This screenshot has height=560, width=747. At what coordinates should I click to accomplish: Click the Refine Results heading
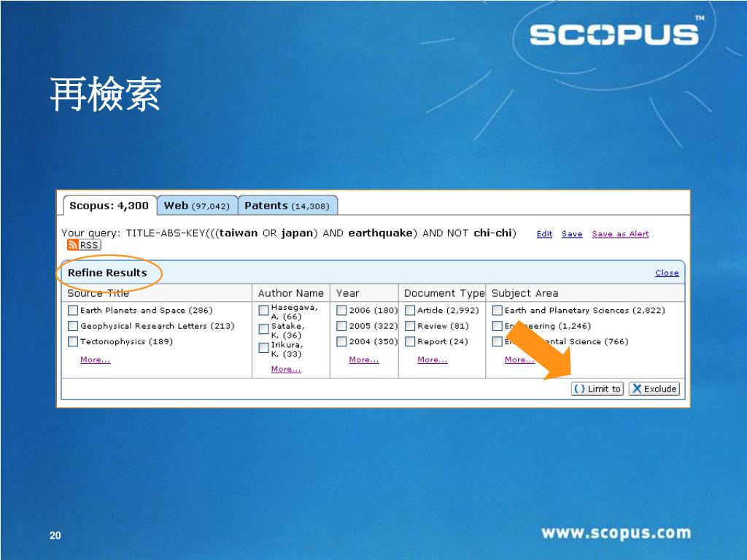pyautogui.click(x=107, y=273)
